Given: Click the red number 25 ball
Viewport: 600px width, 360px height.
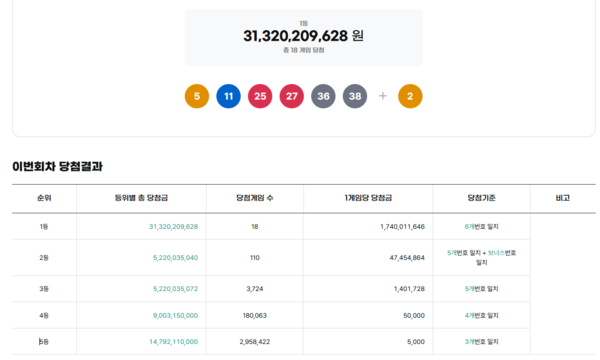Looking at the screenshot, I should tap(260, 96).
